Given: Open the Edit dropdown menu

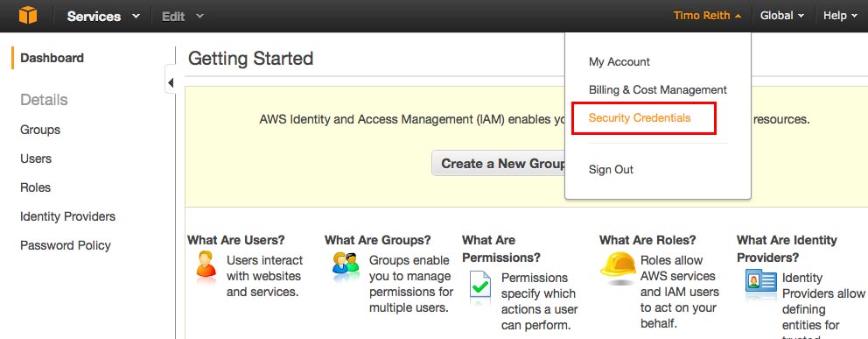Looking at the screenshot, I should (x=183, y=16).
